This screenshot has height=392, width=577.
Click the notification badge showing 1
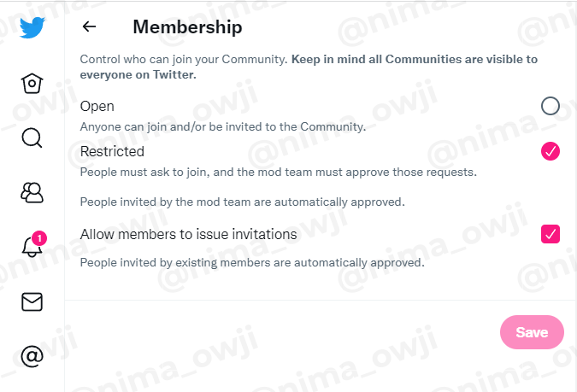(39, 238)
